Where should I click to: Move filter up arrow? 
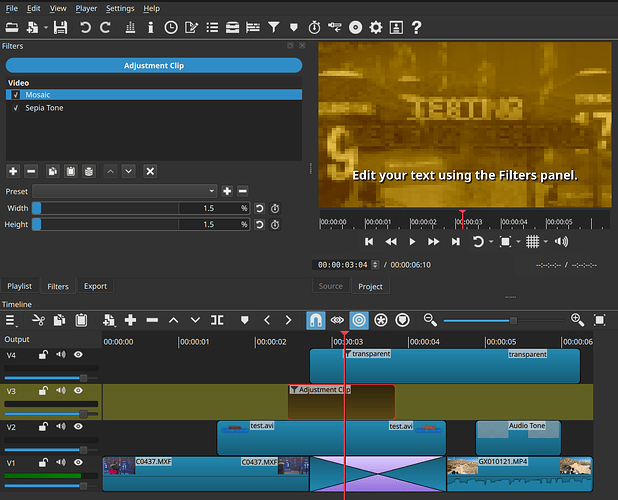coord(111,171)
